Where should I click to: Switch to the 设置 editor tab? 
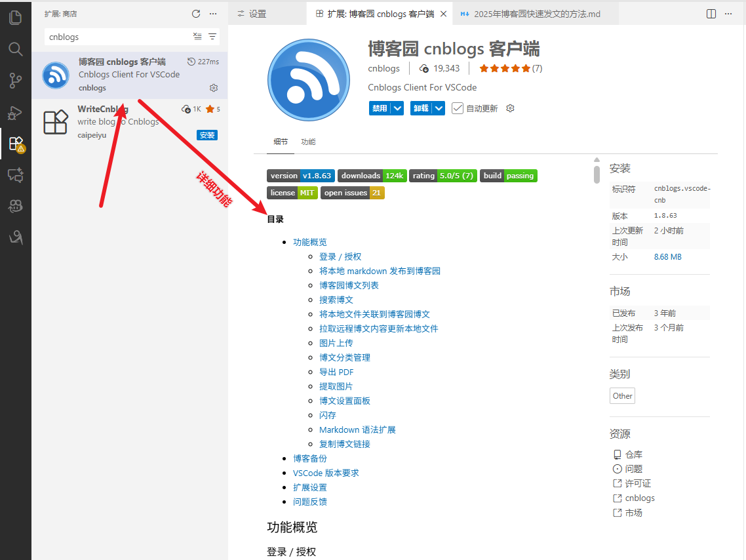point(252,14)
